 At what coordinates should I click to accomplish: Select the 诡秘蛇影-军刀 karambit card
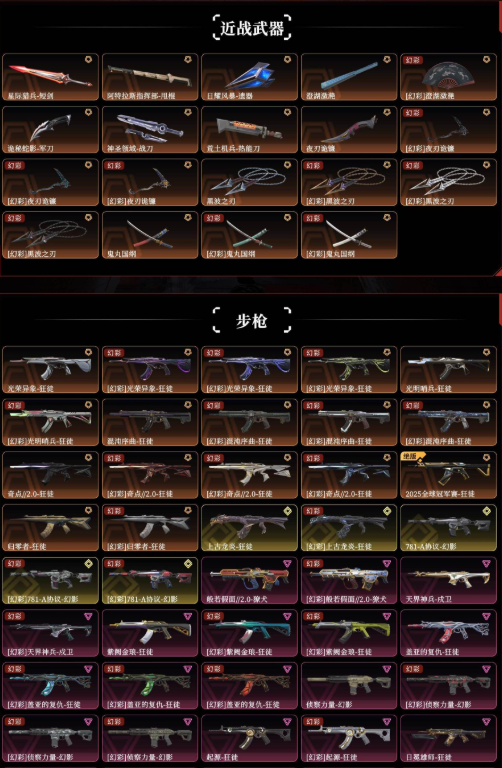[x=50, y=130]
